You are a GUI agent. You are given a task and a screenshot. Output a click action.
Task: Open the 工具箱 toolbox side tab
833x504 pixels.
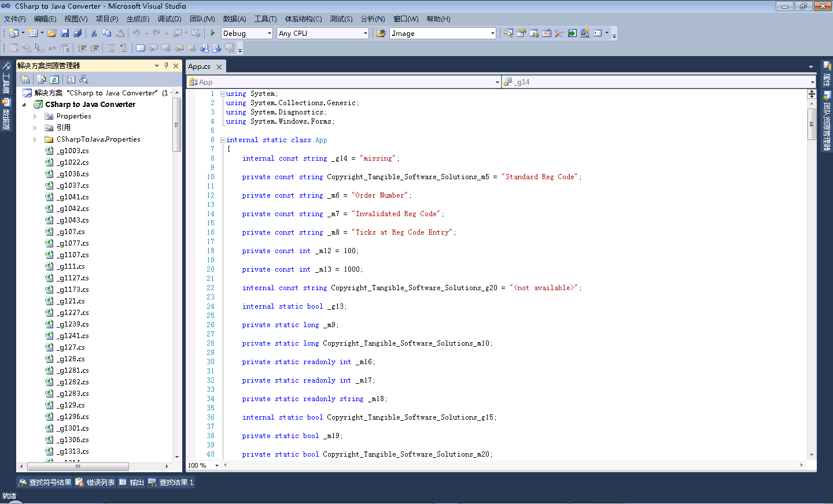[6, 77]
